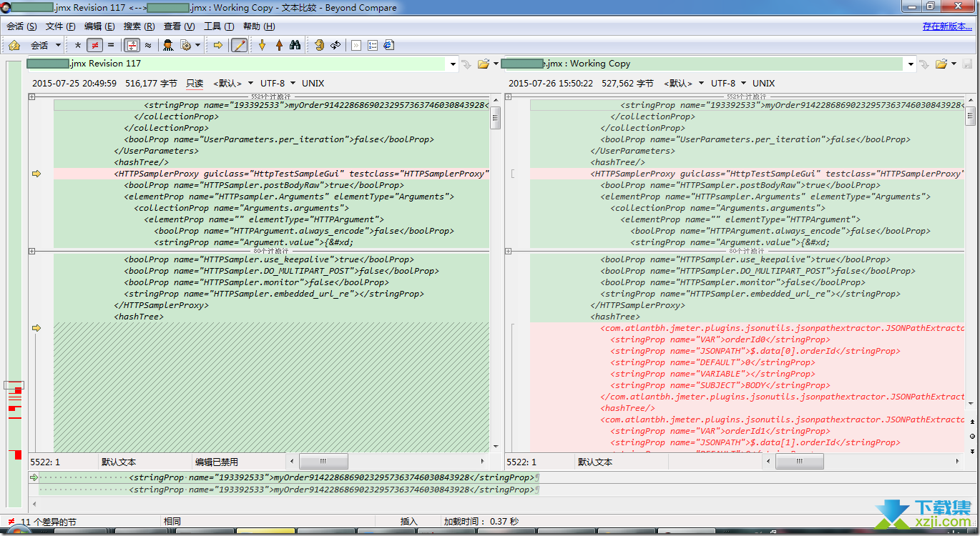Viewport: 980px width, 536px height.
Task: Show the line details list icon
Action: pos(373,45)
